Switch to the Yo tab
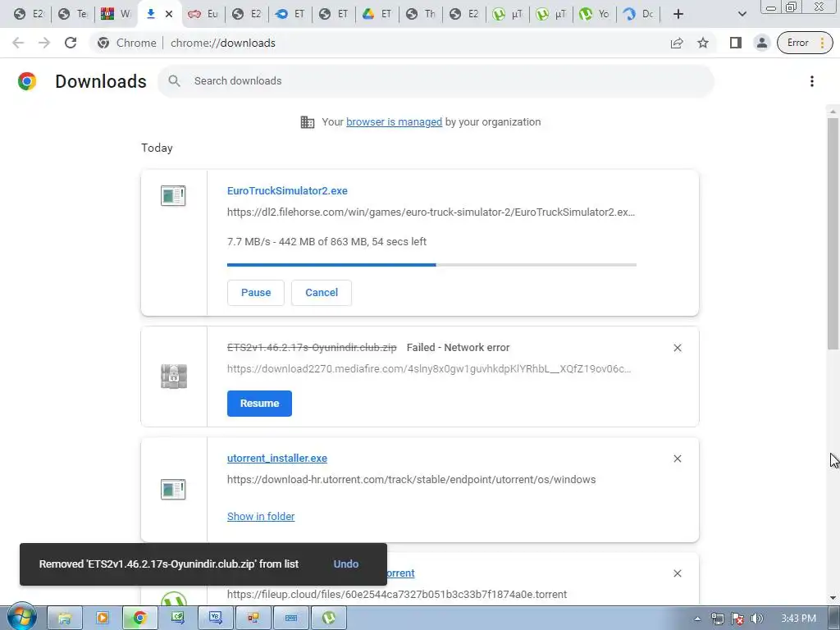The height and width of the screenshot is (630, 840). tap(595, 14)
